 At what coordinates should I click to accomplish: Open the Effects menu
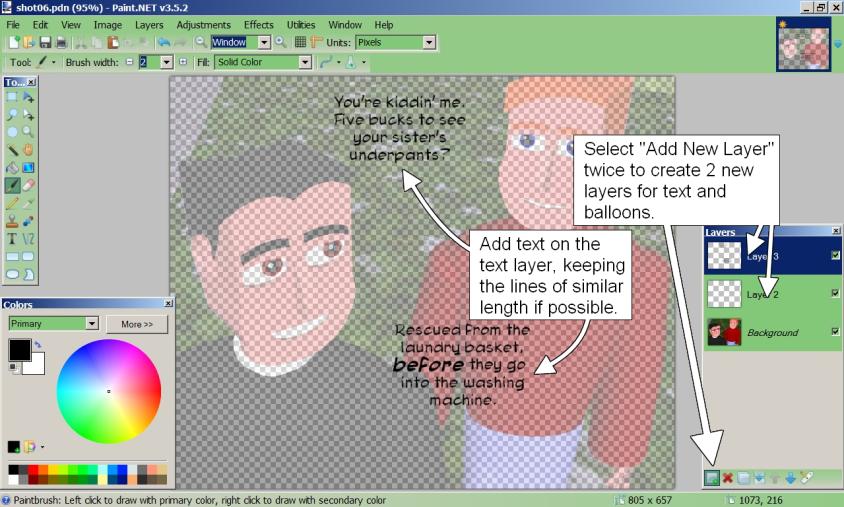[258, 24]
